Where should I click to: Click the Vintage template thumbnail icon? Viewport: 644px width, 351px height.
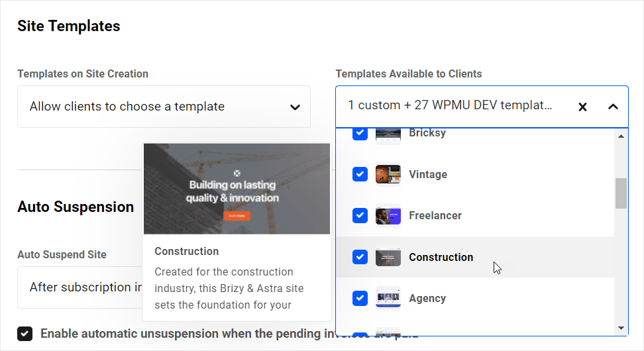pos(388,174)
